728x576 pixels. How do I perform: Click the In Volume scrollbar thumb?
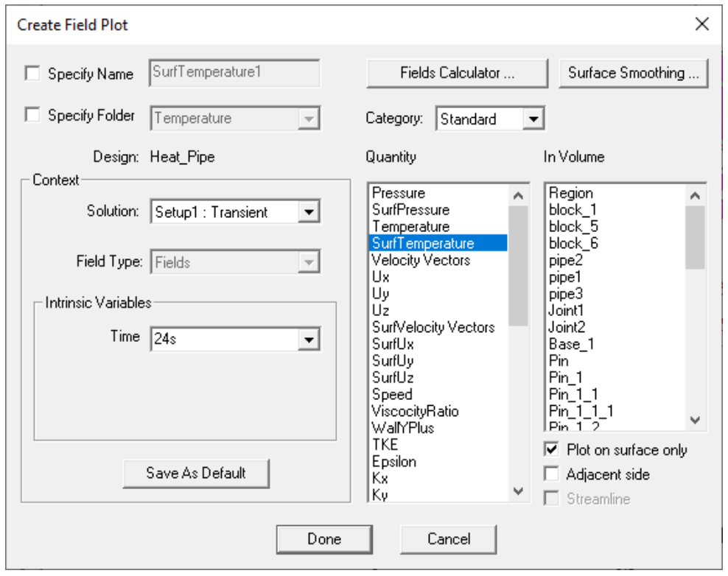695,237
